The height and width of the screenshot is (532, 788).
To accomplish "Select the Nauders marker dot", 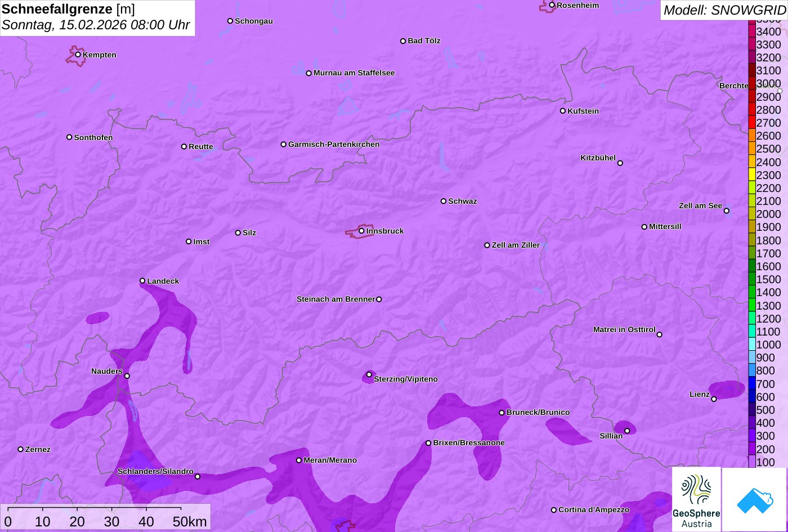I will coord(127,376).
